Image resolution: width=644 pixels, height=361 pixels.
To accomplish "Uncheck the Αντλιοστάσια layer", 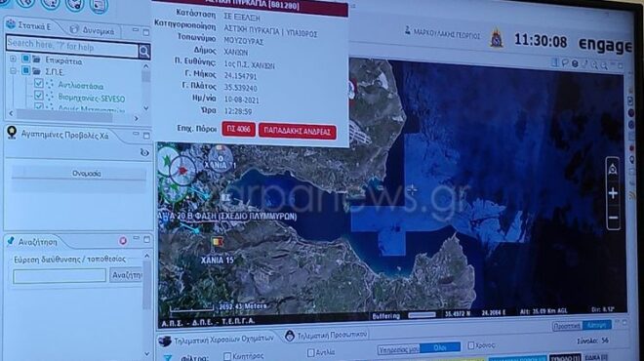I will click(39, 83).
